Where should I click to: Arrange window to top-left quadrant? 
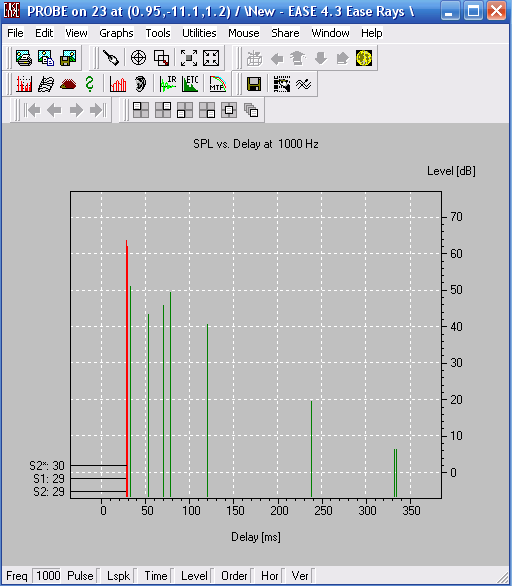[x=141, y=110]
